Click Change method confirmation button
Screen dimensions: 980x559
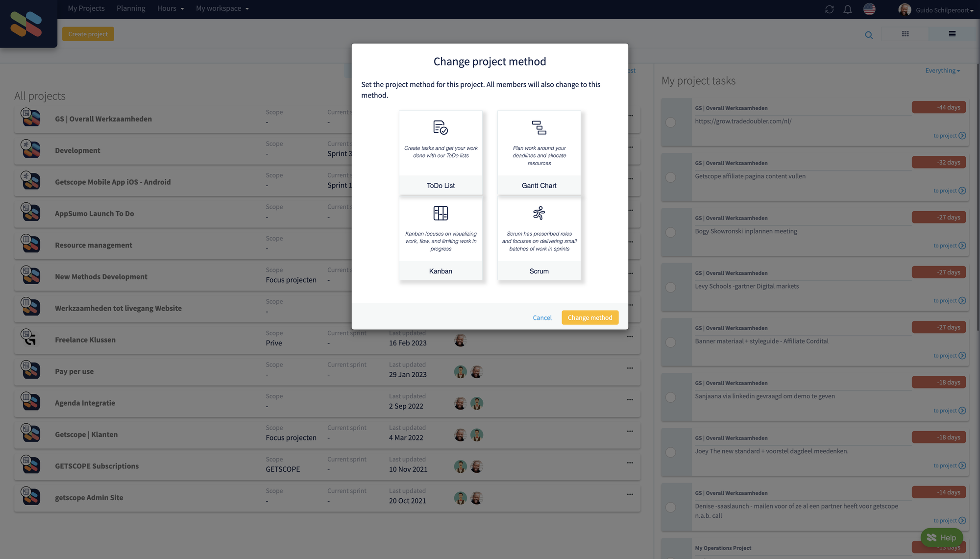pyautogui.click(x=589, y=317)
